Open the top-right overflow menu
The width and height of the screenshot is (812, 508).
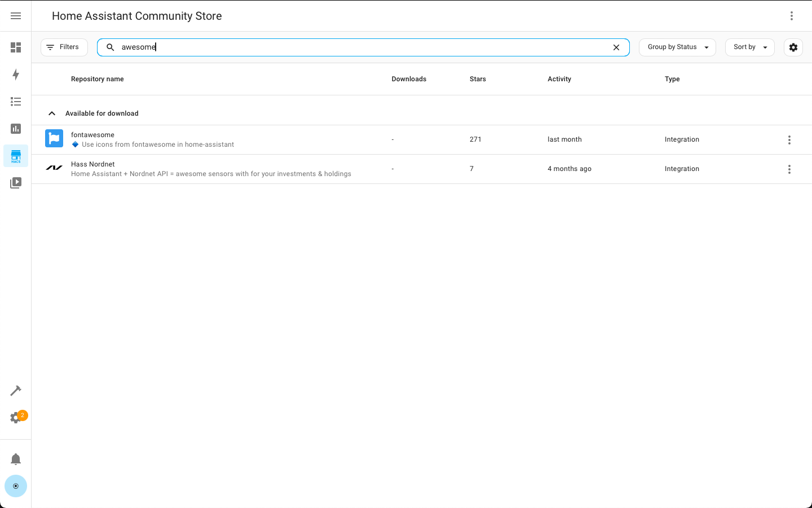click(x=792, y=16)
